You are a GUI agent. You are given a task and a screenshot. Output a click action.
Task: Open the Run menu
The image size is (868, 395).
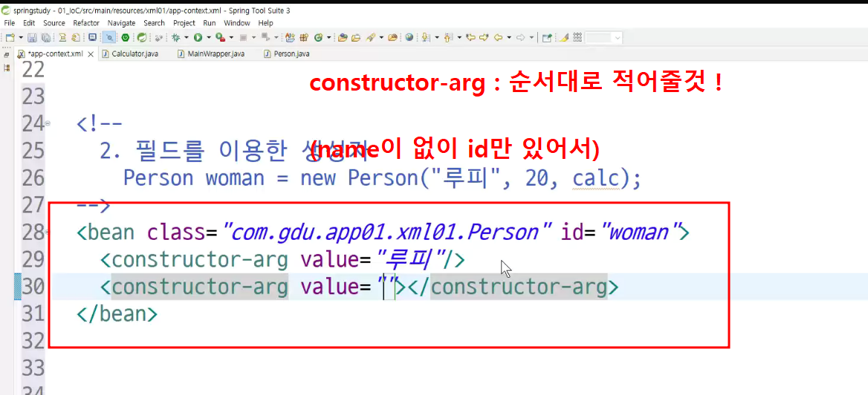[x=210, y=23]
